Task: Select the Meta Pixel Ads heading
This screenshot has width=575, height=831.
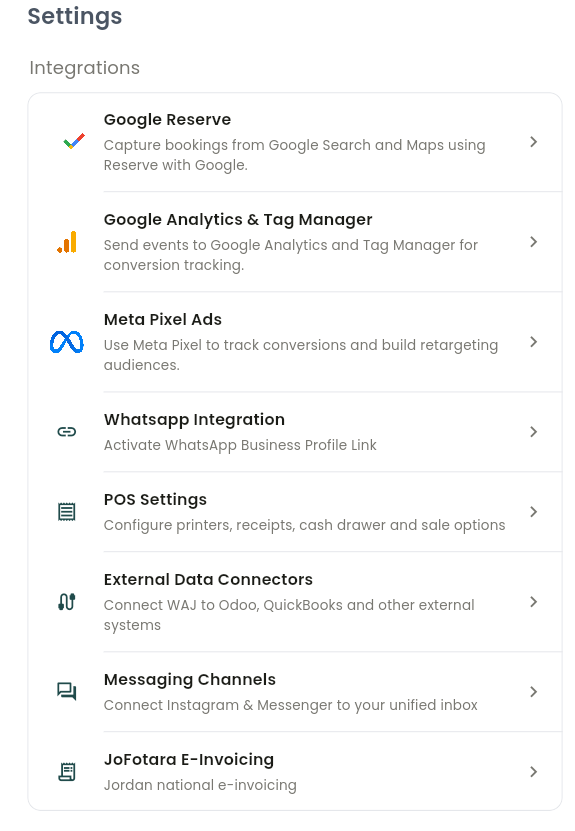Action: click(x=163, y=320)
